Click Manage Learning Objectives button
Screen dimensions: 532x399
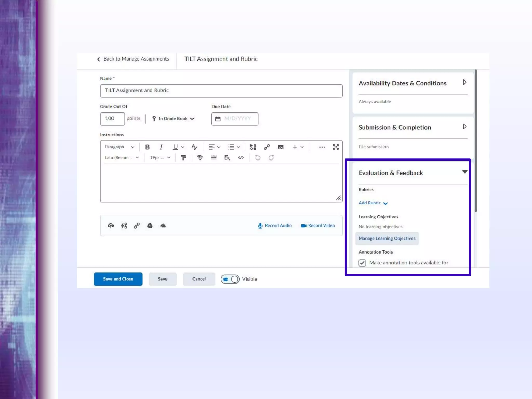coord(387,238)
